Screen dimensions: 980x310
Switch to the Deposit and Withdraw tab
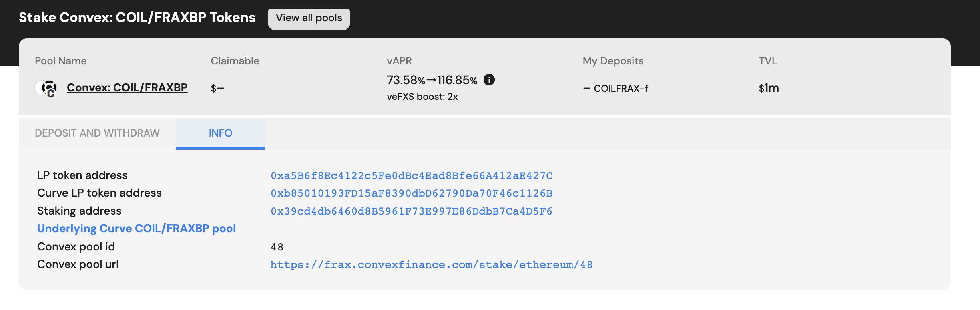(97, 133)
